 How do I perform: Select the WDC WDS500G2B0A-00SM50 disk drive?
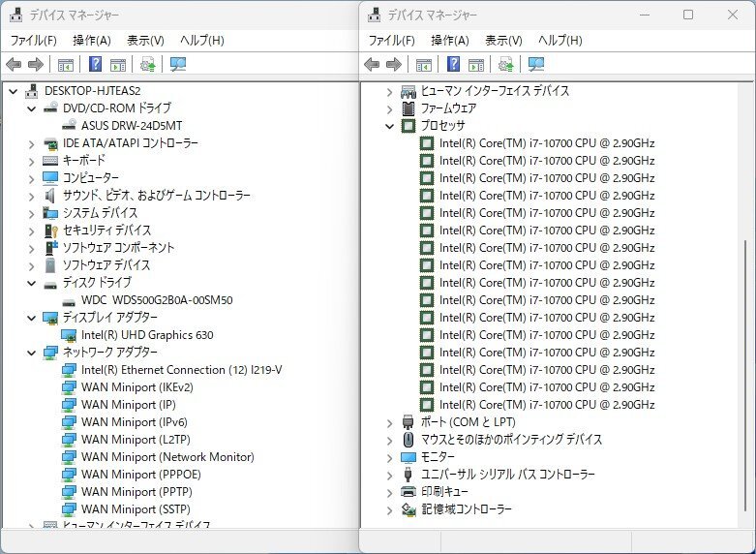[156, 300]
